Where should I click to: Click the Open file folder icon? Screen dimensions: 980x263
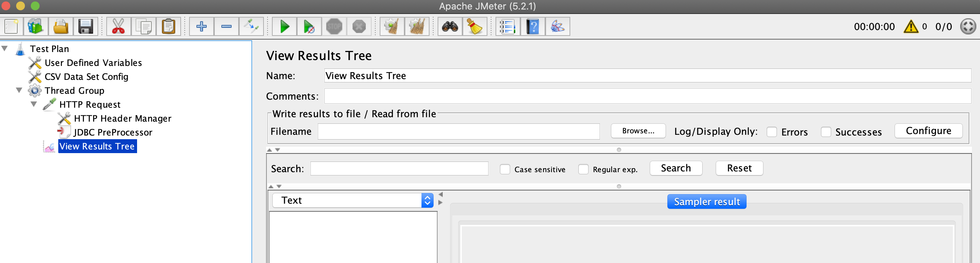[61, 27]
